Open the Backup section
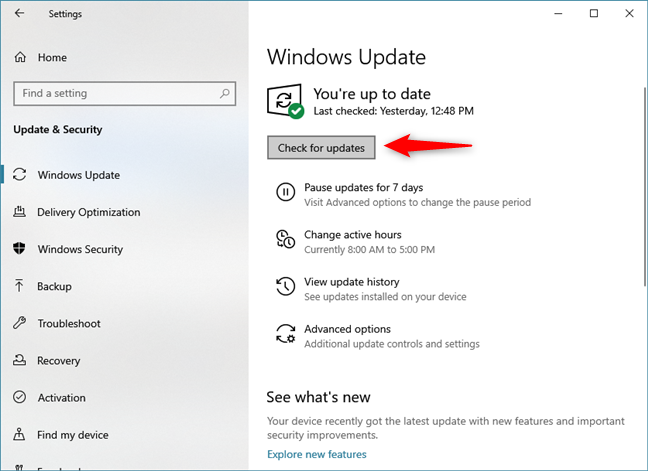 54,286
